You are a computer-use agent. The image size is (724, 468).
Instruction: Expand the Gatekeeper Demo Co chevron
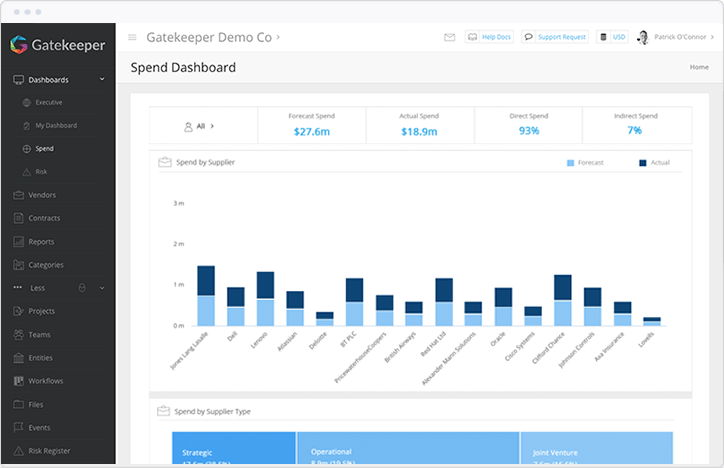click(278, 37)
